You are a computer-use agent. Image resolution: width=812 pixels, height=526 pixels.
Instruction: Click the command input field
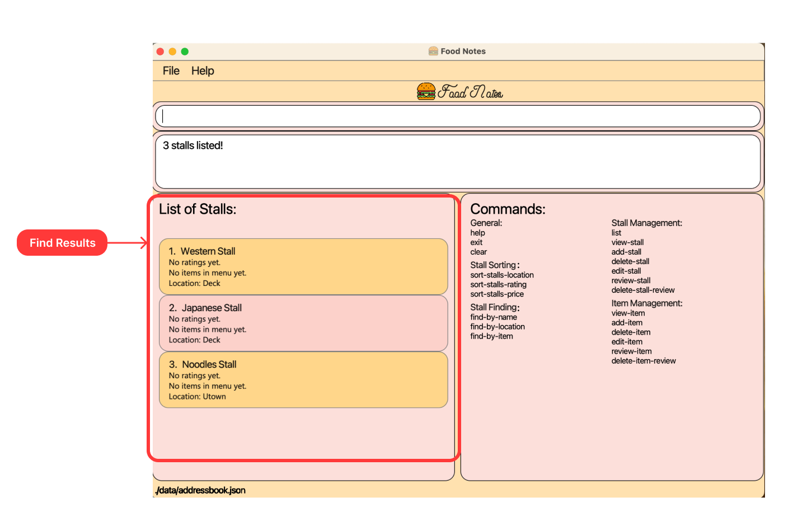coord(458,116)
